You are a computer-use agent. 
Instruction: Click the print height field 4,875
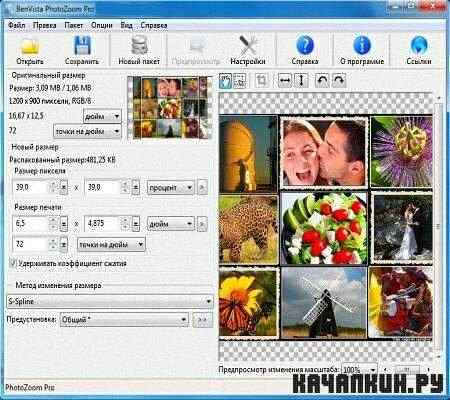pos(103,224)
